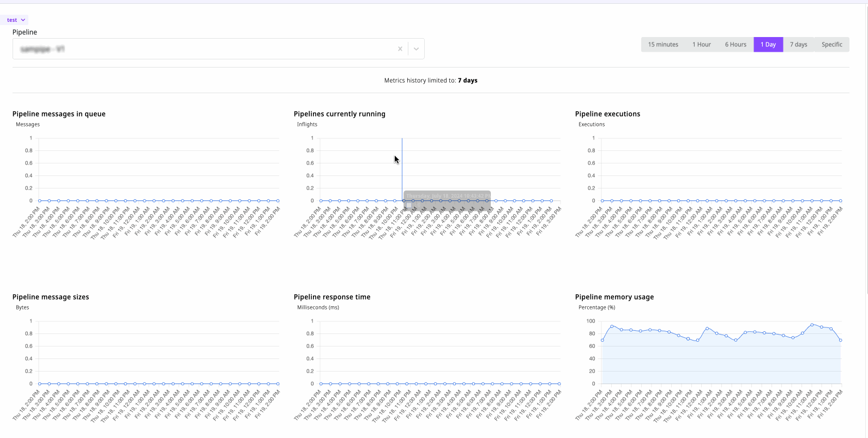The image size is (868, 438).
Task: Switch time range to 1 Hour
Action: click(x=701, y=45)
